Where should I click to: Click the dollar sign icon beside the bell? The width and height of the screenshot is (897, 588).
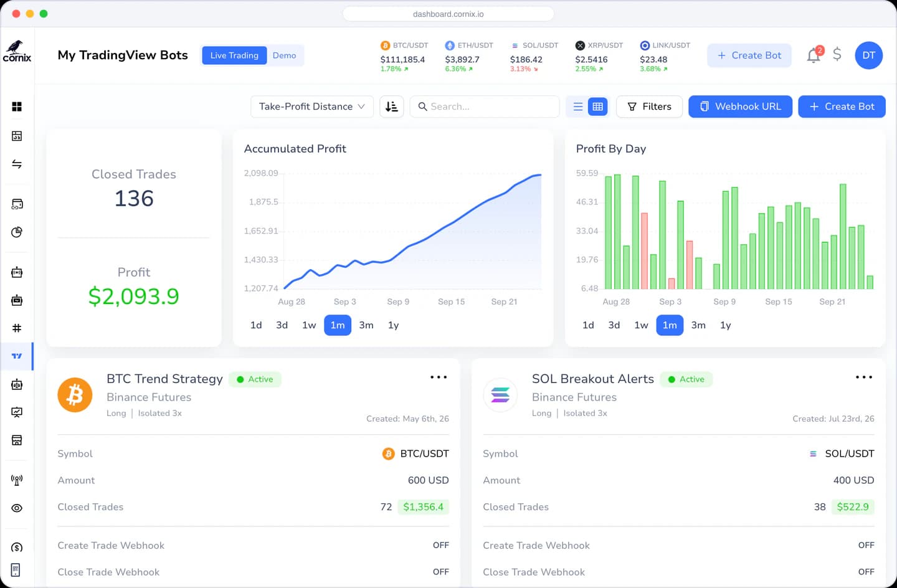(837, 55)
